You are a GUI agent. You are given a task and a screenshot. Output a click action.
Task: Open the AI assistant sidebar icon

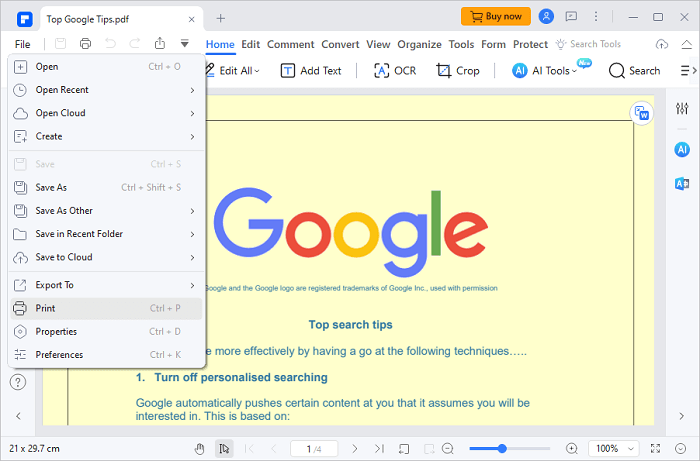click(x=682, y=150)
